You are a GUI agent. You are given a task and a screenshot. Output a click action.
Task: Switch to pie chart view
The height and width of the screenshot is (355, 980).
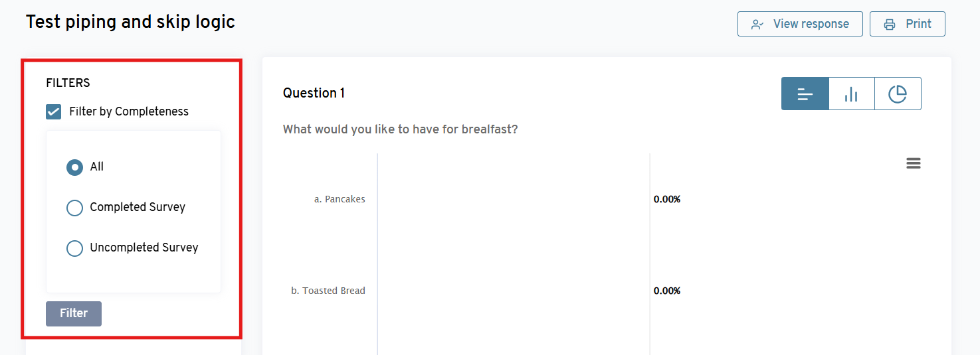[x=898, y=94]
